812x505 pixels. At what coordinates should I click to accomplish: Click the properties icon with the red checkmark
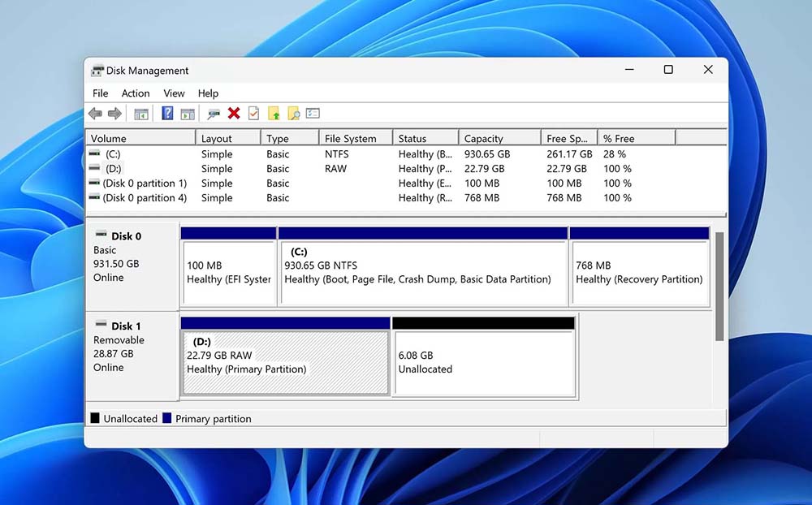[x=254, y=114]
